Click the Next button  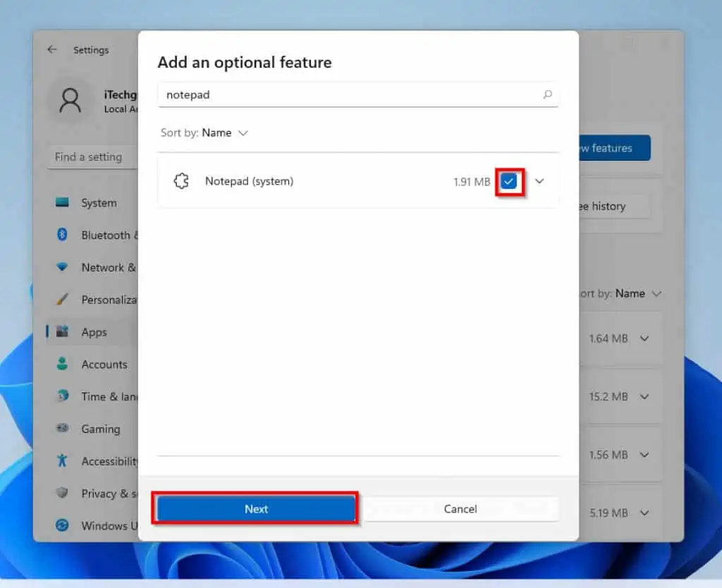(x=256, y=509)
